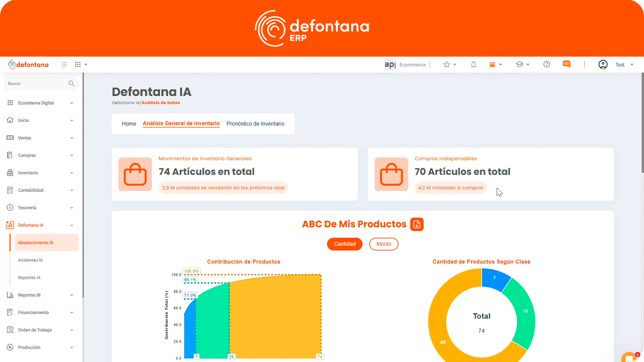The width and height of the screenshot is (644, 362).
Task: Open the favorites star icon
Action: [446, 64]
